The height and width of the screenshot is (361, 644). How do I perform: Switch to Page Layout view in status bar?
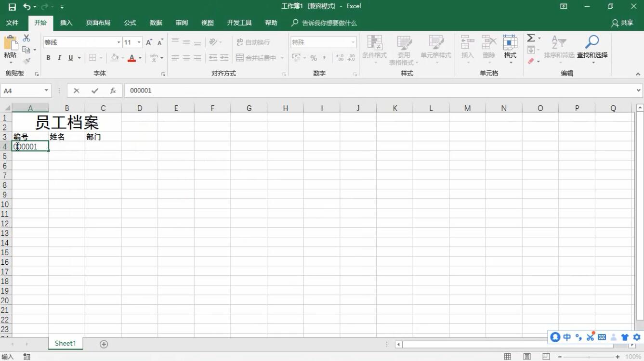tap(527, 357)
